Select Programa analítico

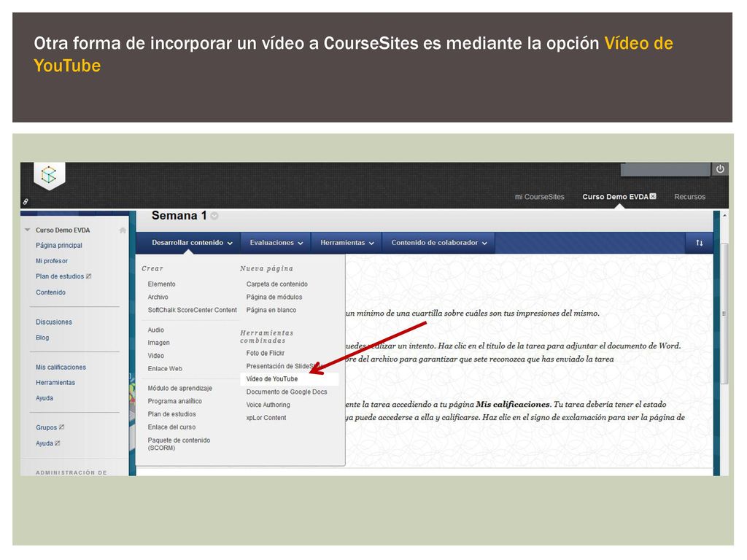(x=175, y=401)
